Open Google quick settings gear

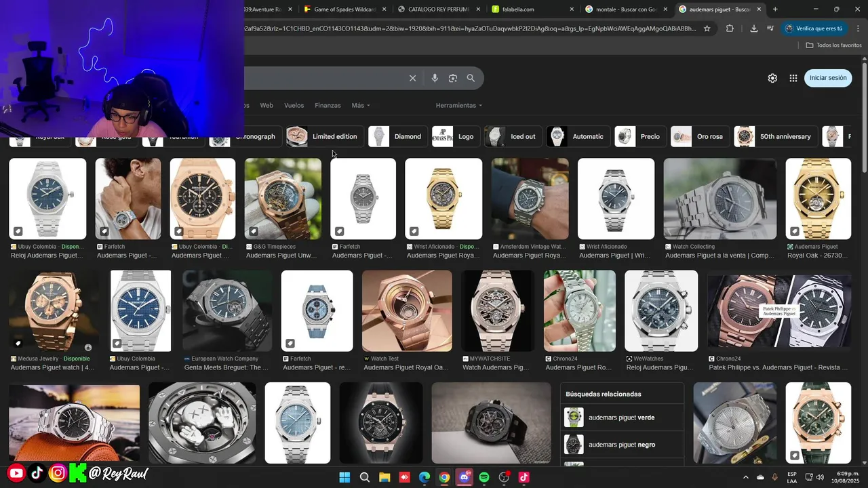772,78
